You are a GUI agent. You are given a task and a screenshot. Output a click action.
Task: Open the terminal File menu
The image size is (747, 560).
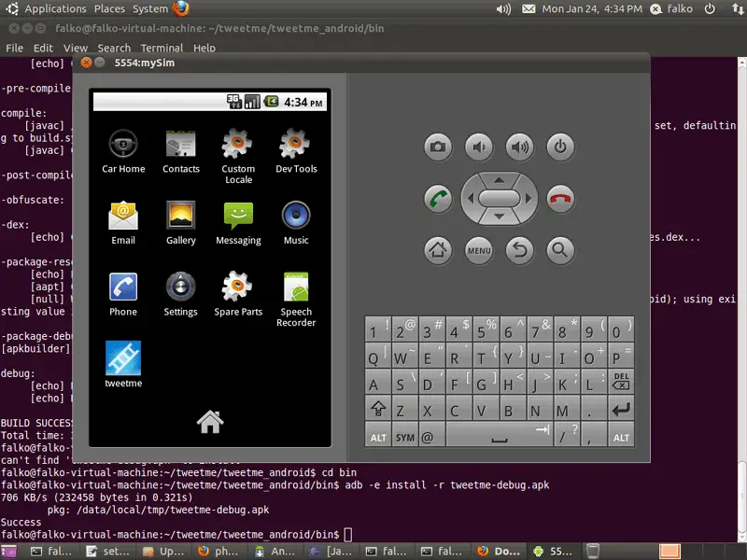pyautogui.click(x=14, y=49)
